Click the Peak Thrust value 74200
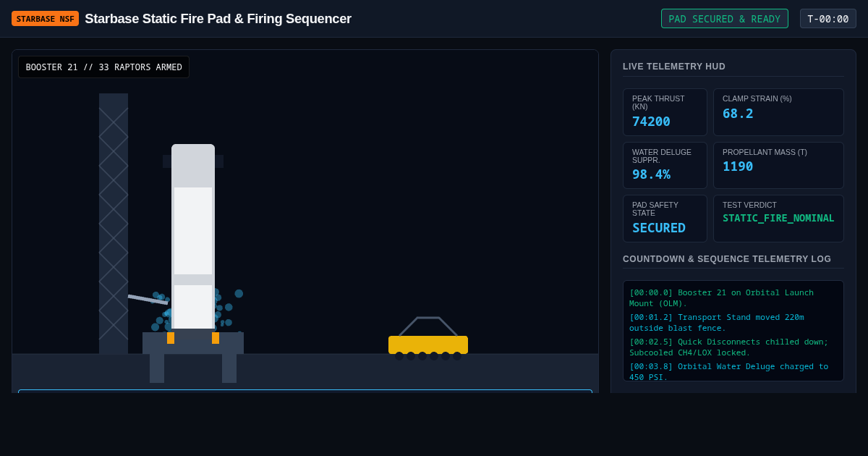Screen dimensions: 868x456 [651, 122]
